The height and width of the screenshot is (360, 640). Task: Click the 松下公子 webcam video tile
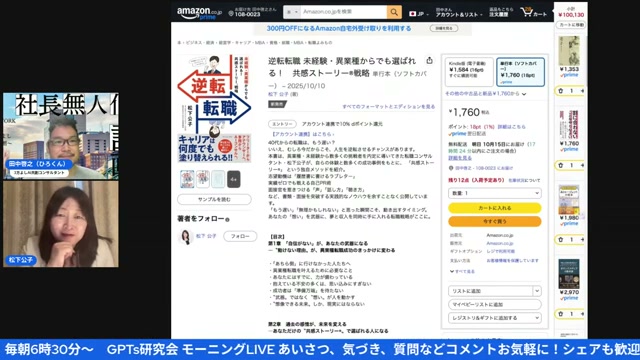(61, 224)
